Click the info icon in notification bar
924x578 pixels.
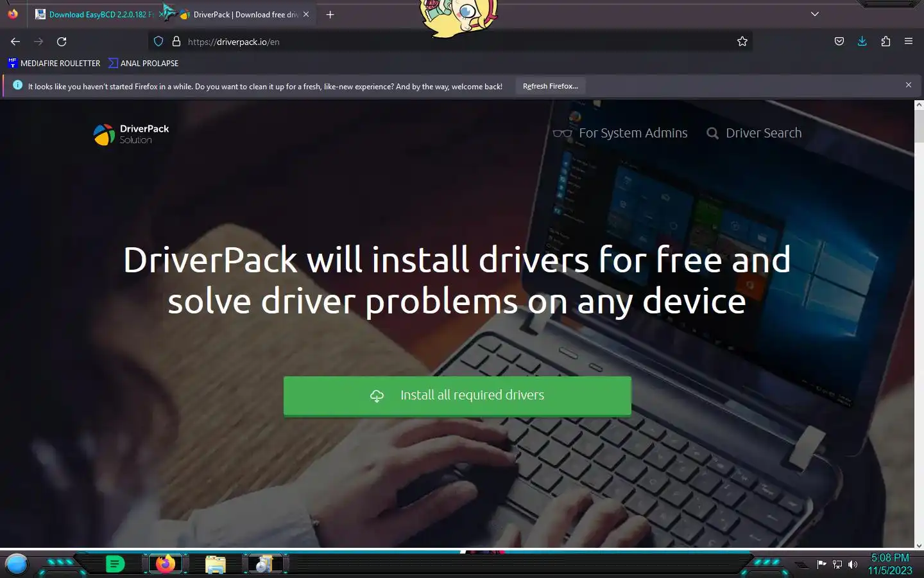click(17, 85)
